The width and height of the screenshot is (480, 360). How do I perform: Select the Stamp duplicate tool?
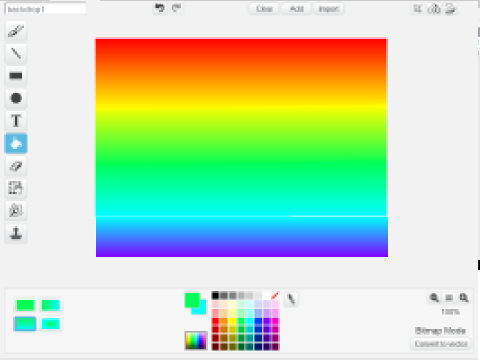pyautogui.click(x=16, y=233)
